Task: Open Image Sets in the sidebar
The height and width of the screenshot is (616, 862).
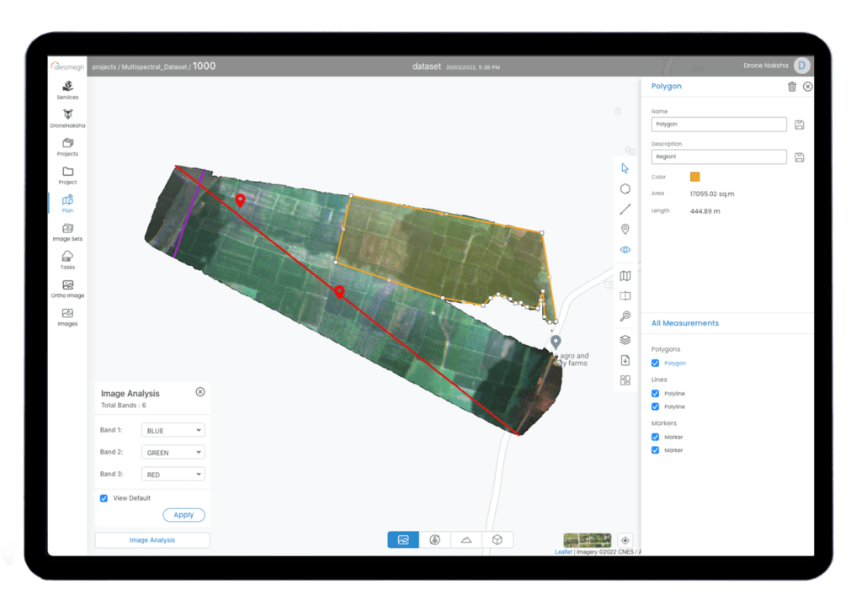Action: tap(67, 232)
